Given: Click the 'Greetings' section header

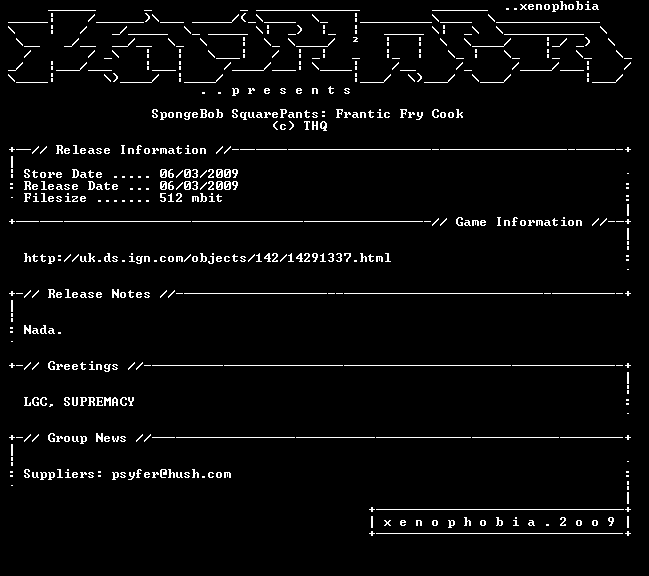Looking at the screenshot, I should point(83,366).
